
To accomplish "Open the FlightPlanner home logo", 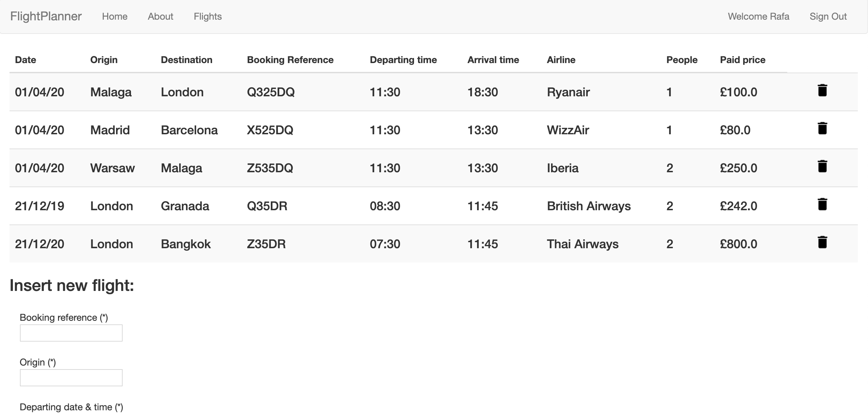I will [x=46, y=16].
